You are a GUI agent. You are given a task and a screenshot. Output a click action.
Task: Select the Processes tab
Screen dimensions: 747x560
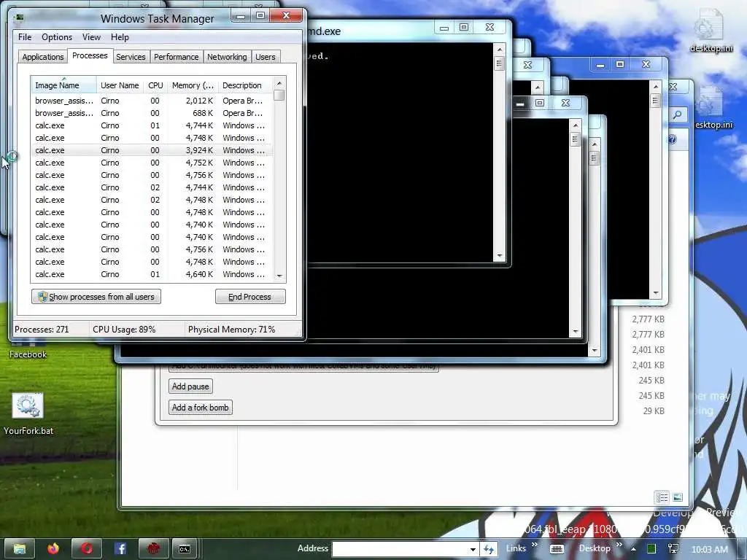[x=90, y=55]
